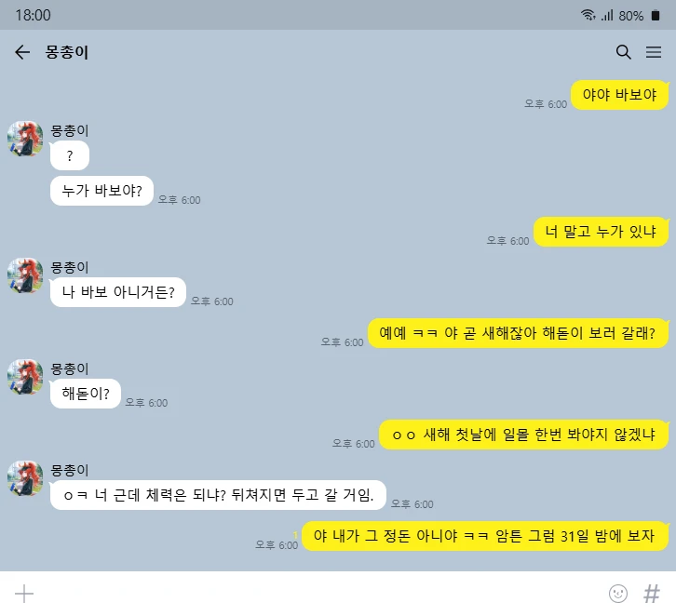Open the emoticon smiley icon
This screenshot has height=616, width=676.
click(x=617, y=594)
